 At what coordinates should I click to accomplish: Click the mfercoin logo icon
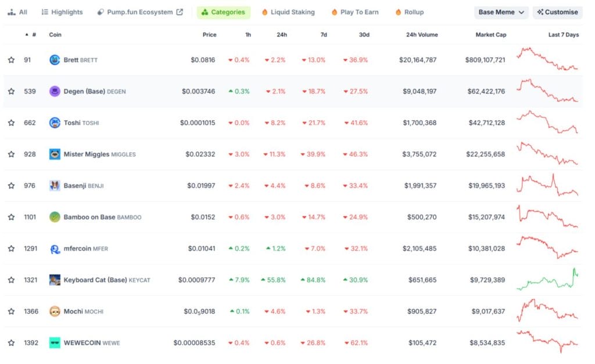coord(55,248)
